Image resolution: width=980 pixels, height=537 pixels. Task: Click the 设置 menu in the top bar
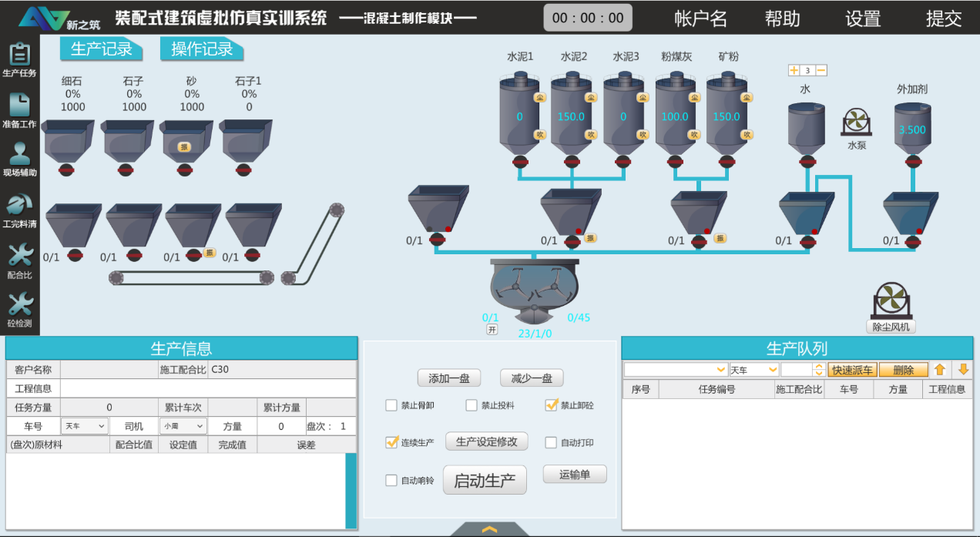coord(861,18)
